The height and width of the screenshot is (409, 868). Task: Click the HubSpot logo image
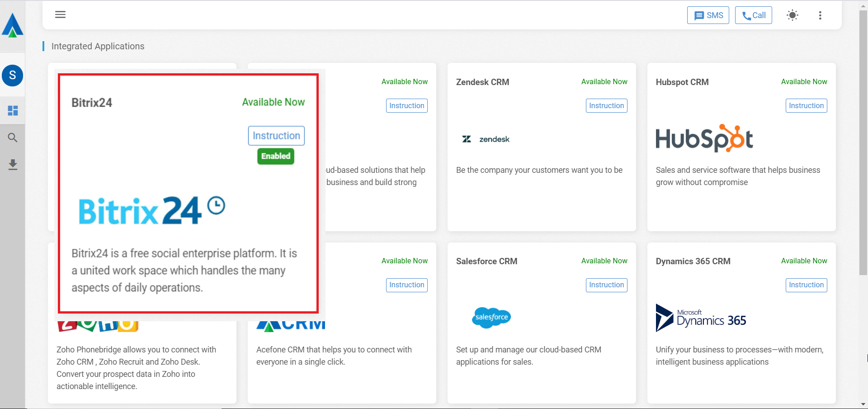[704, 138]
